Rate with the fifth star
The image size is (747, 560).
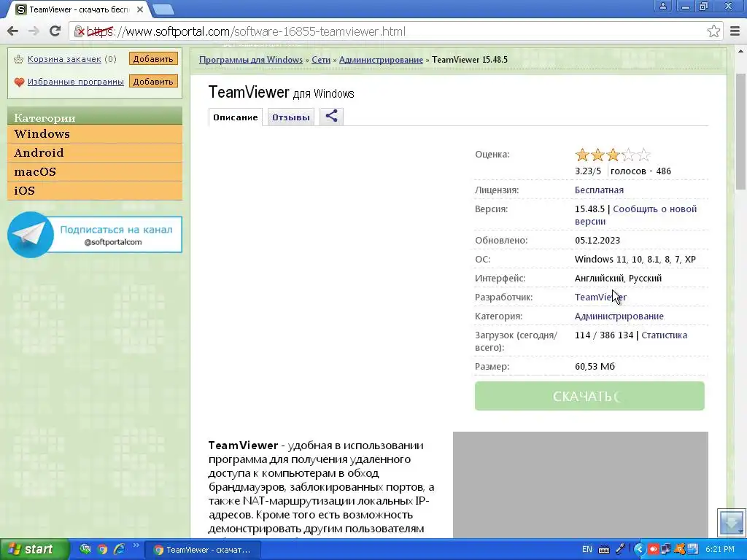point(643,155)
